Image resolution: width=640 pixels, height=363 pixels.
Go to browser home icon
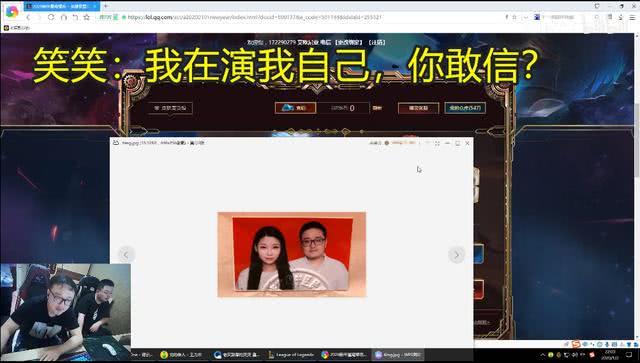coord(63,17)
